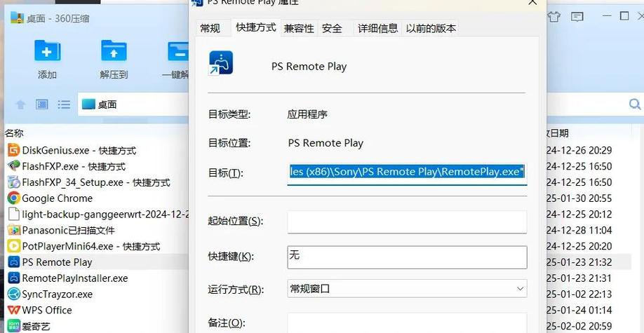644x333 pixels.
Task: Click the 解压到 (Extract to) toolbar icon
Action: pos(114,52)
